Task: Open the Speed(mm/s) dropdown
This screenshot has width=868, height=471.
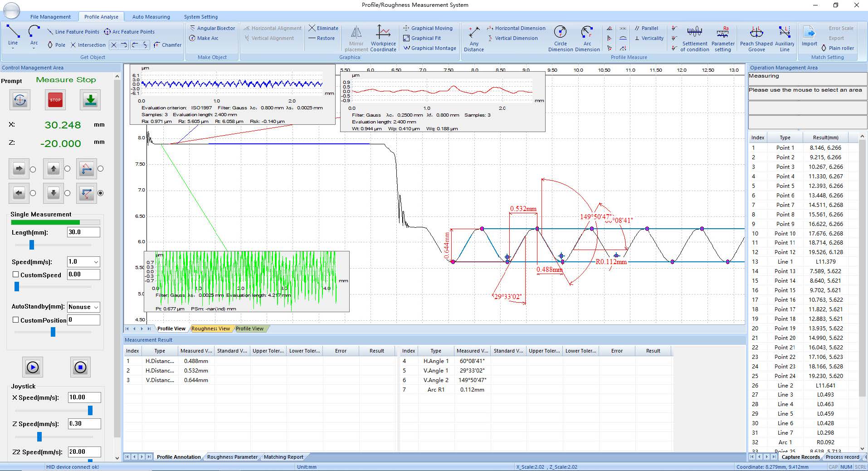Action: click(96, 262)
